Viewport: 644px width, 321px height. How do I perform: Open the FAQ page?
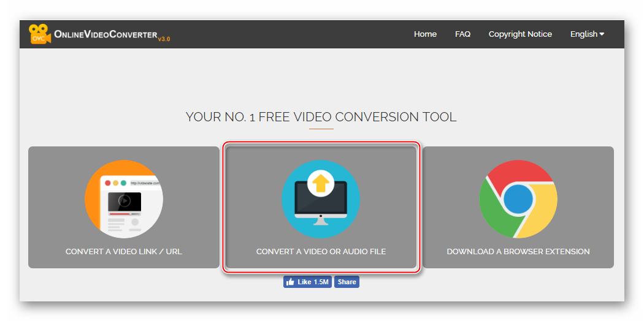[462, 34]
